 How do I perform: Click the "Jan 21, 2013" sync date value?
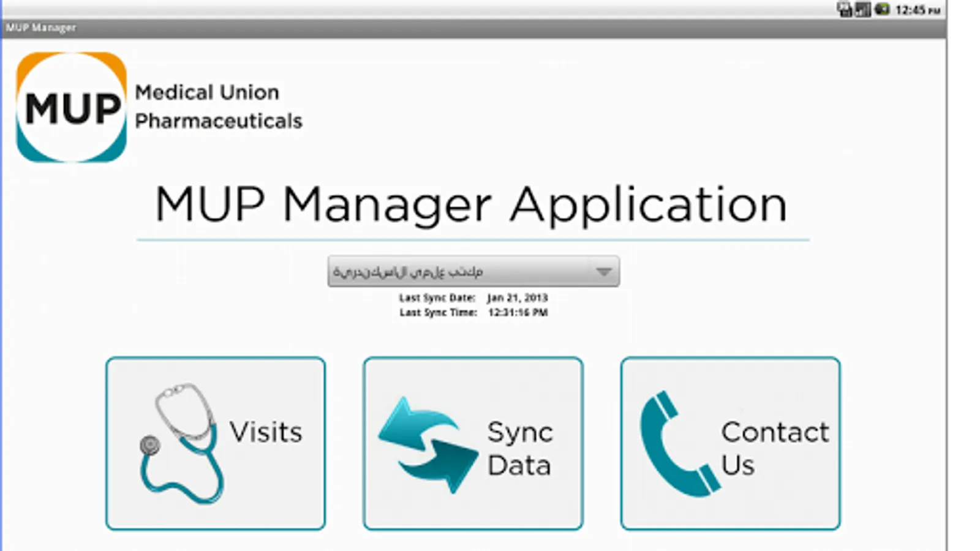518,298
